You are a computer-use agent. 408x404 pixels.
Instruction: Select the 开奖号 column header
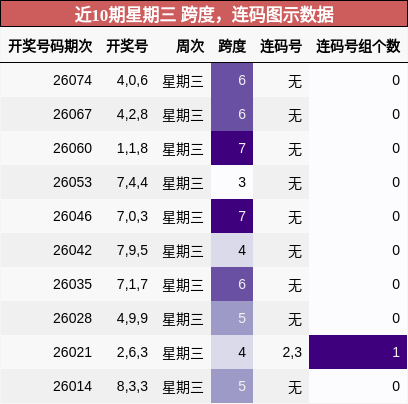coord(127,46)
